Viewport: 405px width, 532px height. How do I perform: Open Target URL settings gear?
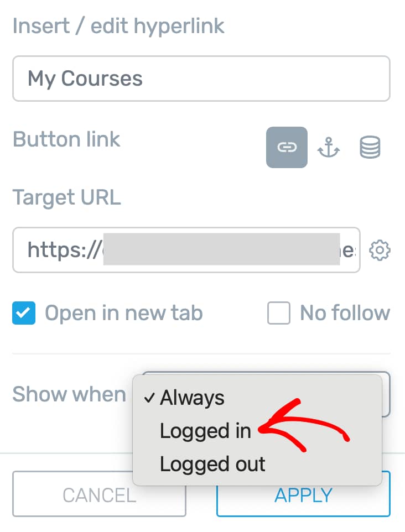[x=380, y=251]
